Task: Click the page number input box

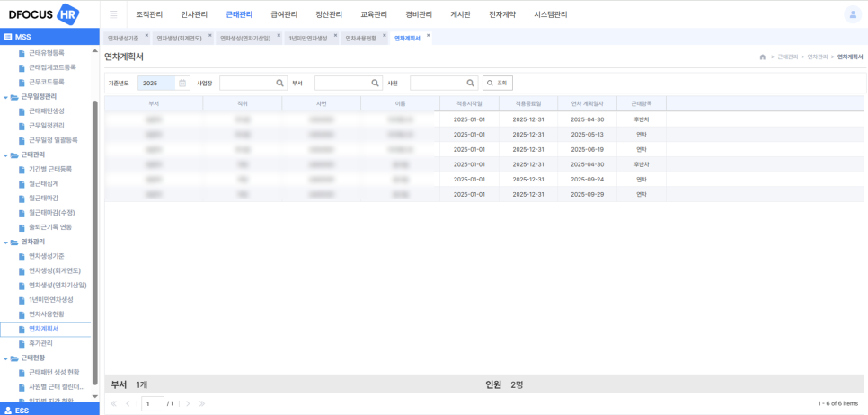Action: click(153, 404)
